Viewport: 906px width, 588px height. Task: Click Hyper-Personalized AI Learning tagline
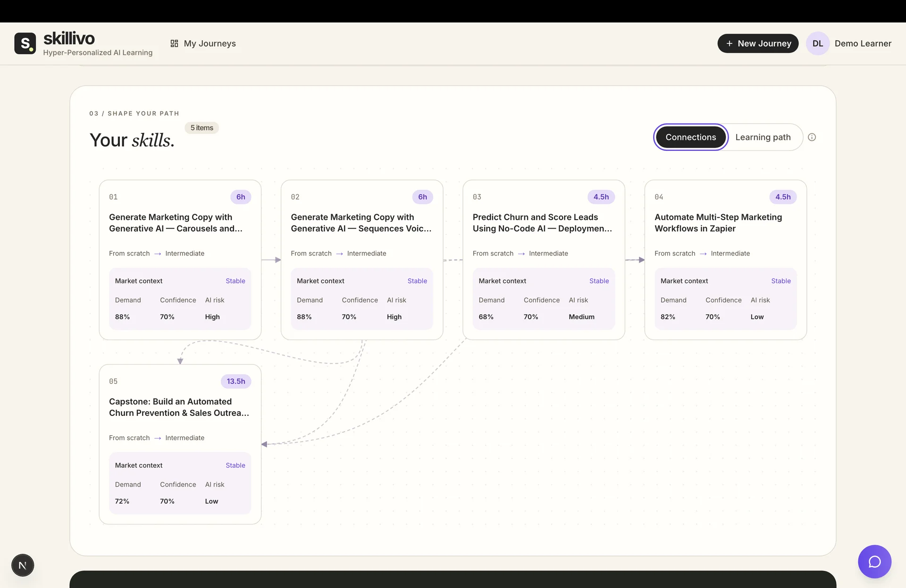point(98,53)
